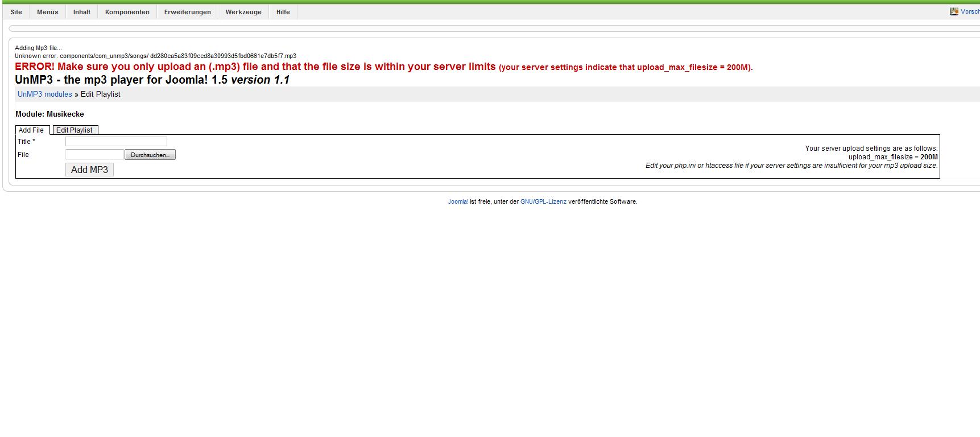980x437 pixels.
Task: Switch to the Add File tab
Action: coord(31,130)
